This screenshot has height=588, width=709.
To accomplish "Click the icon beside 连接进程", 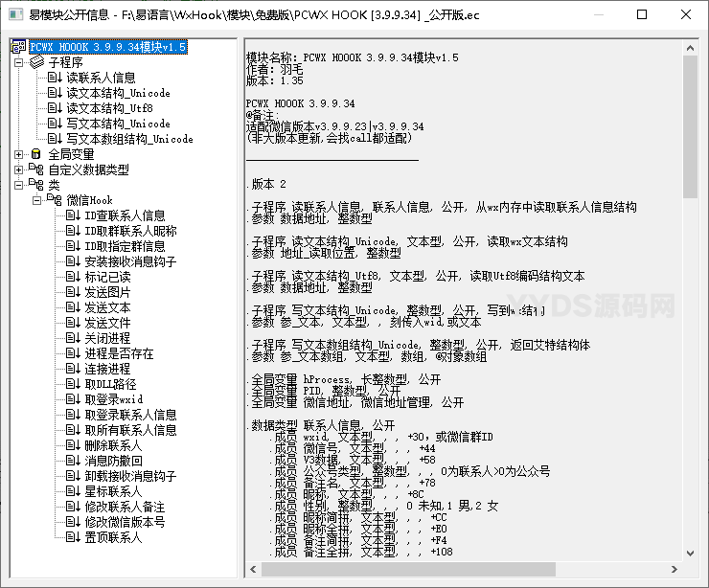I will (x=73, y=369).
